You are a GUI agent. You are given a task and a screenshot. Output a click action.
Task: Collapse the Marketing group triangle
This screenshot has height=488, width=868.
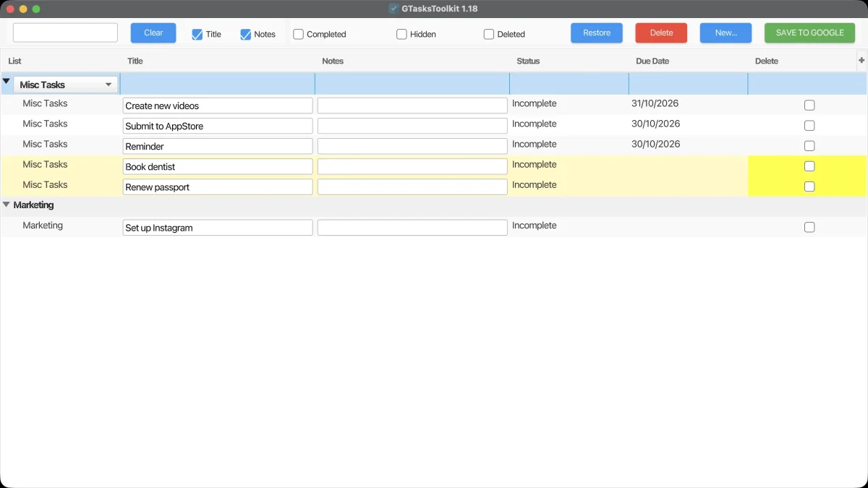pyautogui.click(x=7, y=205)
